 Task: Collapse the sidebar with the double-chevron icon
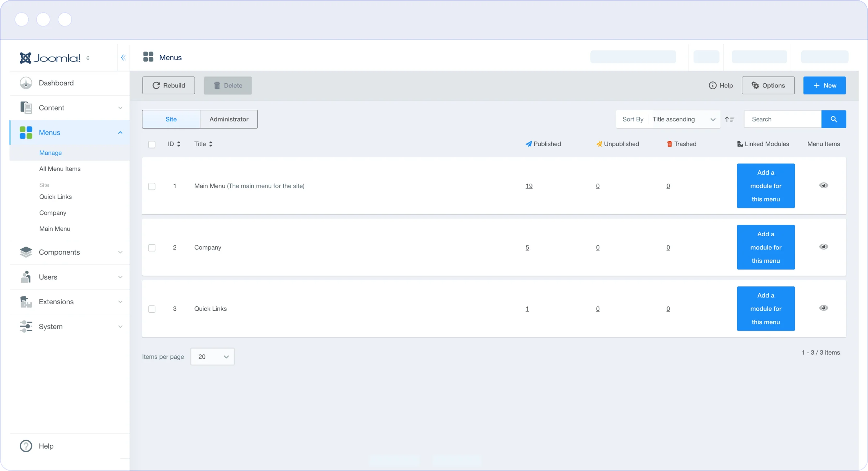click(x=123, y=58)
